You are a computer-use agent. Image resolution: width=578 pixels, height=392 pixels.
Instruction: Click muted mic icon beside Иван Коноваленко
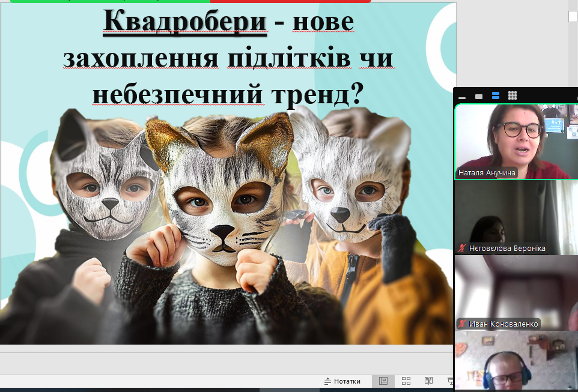[462, 324]
